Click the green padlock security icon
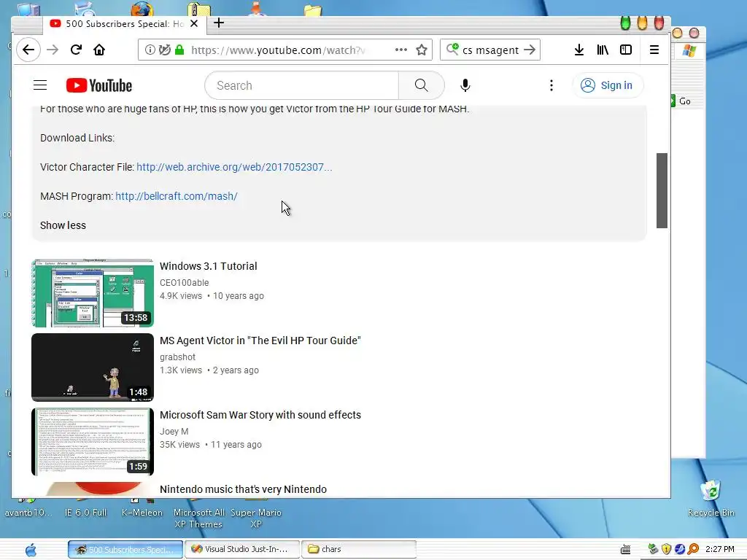Screen dimensions: 747x560 pos(179,50)
